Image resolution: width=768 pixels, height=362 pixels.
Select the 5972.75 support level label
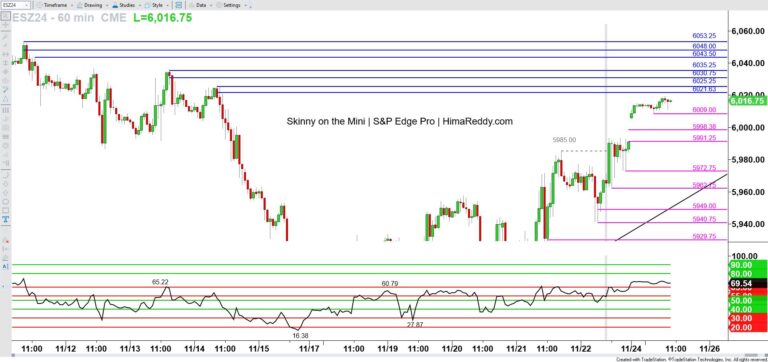tap(704, 168)
